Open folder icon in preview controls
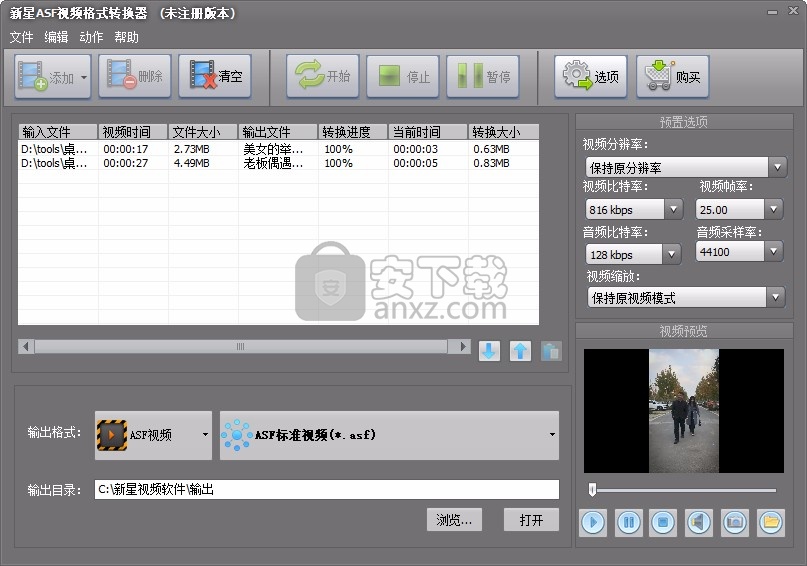Viewport: 807px width, 566px height. (x=771, y=523)
